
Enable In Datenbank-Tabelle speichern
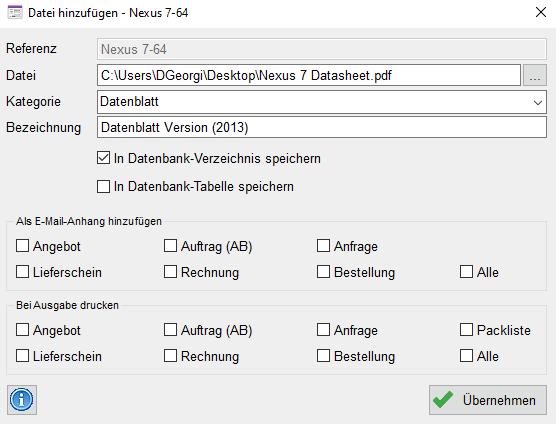point(103,186)
